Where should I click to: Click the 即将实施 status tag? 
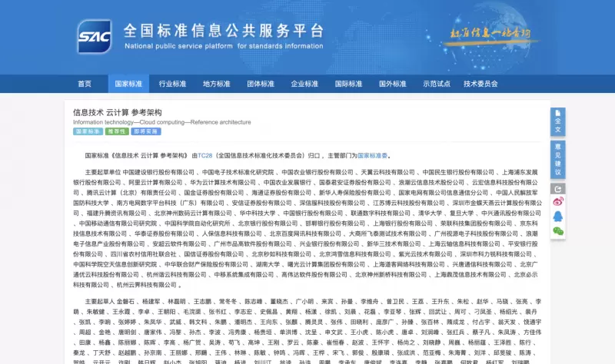(x=146, y=131)
